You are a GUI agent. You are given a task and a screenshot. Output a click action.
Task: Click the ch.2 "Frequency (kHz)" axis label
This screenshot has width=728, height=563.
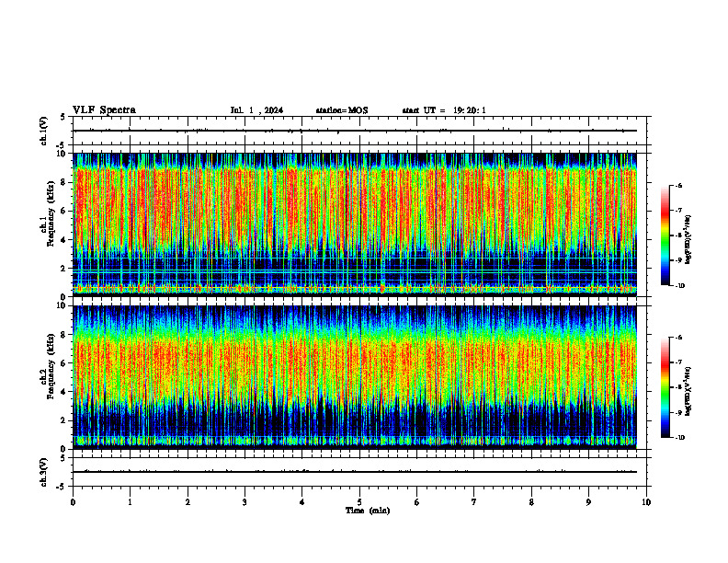tap(51, 366)
